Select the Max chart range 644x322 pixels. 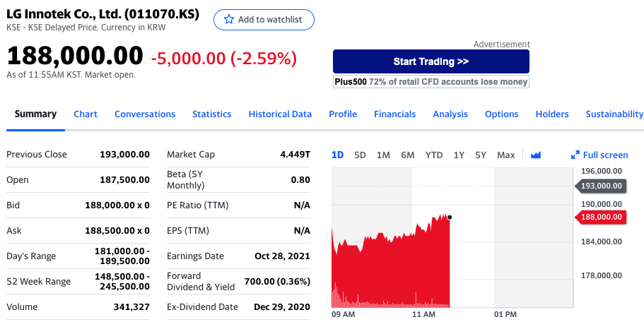tap(505, 155)
